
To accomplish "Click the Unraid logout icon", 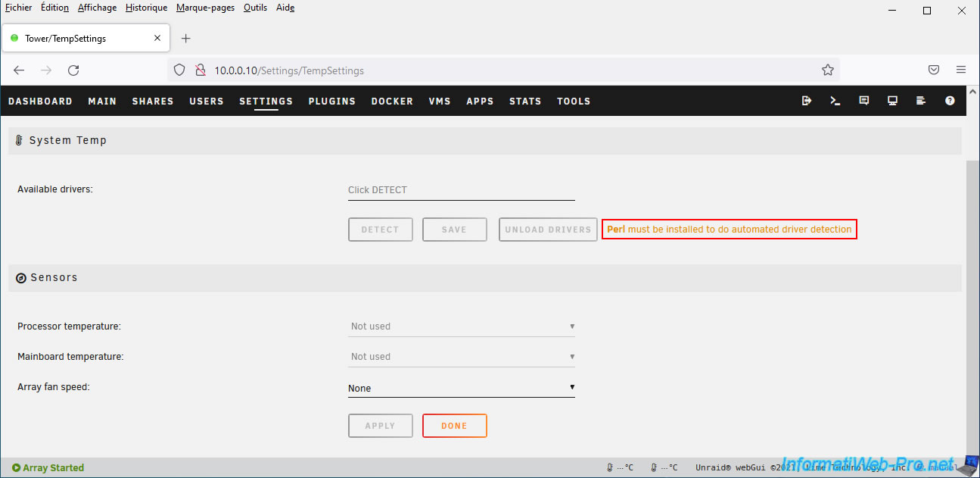I will tap(807, 101).
